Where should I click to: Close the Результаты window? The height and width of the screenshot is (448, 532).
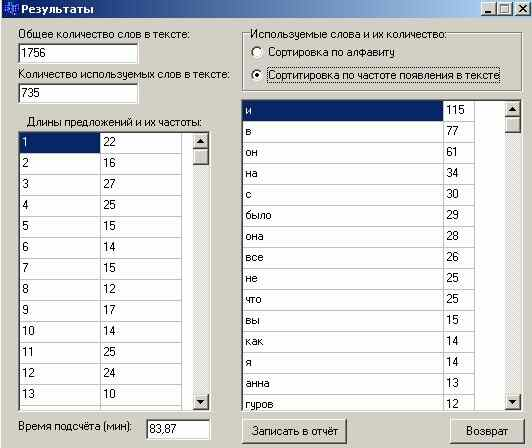click(x=523, y=8)
